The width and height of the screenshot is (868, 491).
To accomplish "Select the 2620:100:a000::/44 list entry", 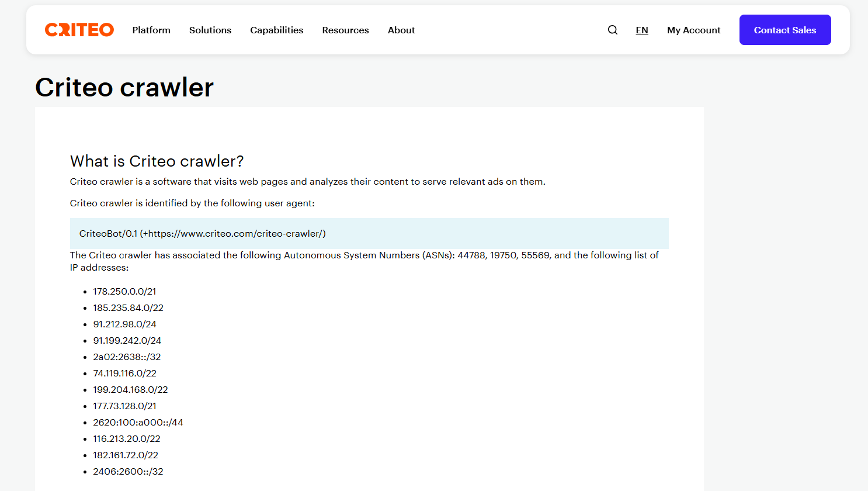I will 138,422.
